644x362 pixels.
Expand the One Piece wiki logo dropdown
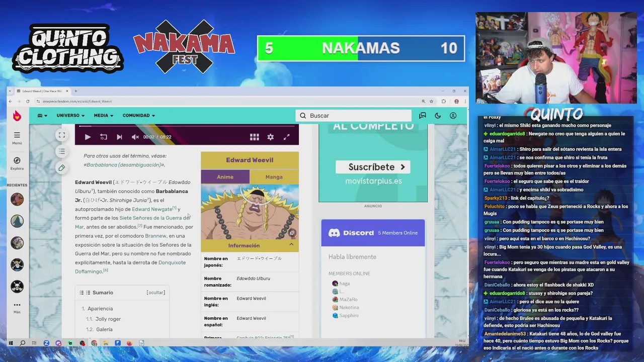click(42, 116)
